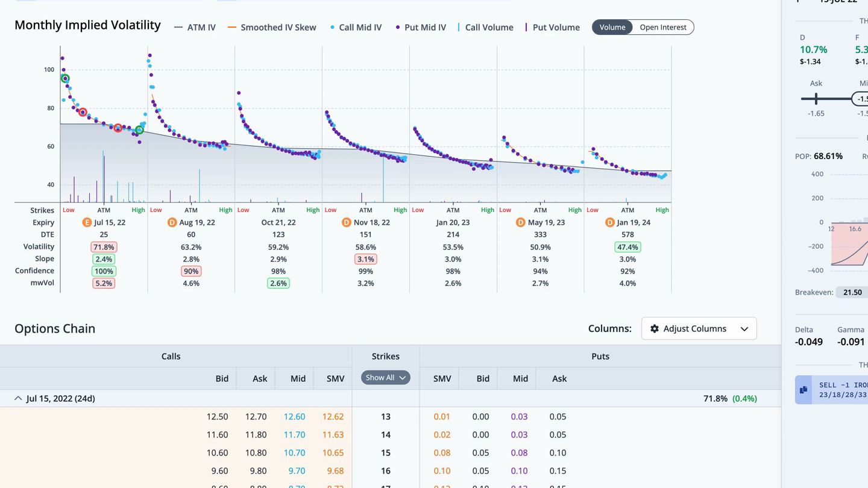Switch chart bars to Open Interest
Screen dimensions: 868x488
pos(662,27)
